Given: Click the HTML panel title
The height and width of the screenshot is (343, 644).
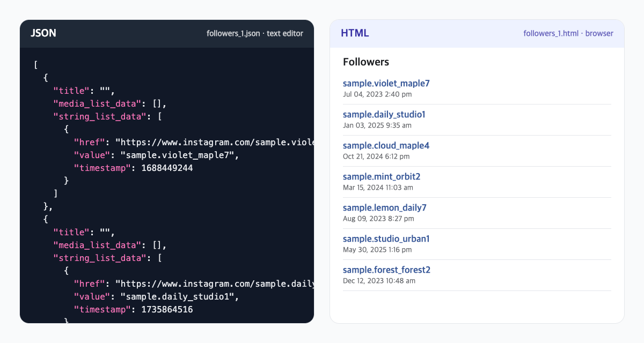Looking at the screenshot, I should [x=355, y=33].
